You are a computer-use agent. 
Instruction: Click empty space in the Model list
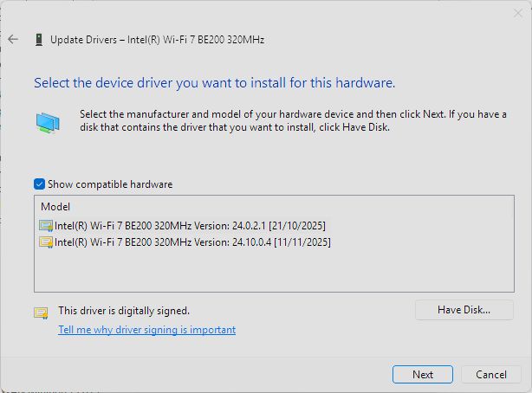point(260,273)
